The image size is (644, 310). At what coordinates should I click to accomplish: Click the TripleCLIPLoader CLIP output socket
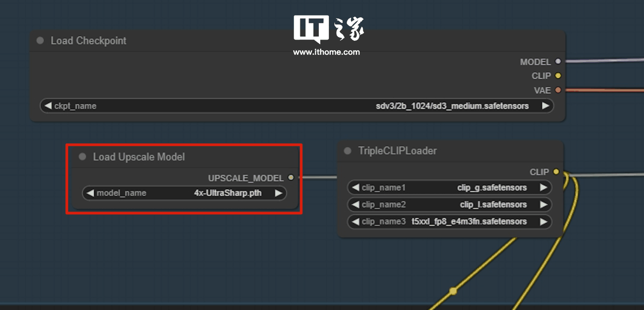pos(556,172)
